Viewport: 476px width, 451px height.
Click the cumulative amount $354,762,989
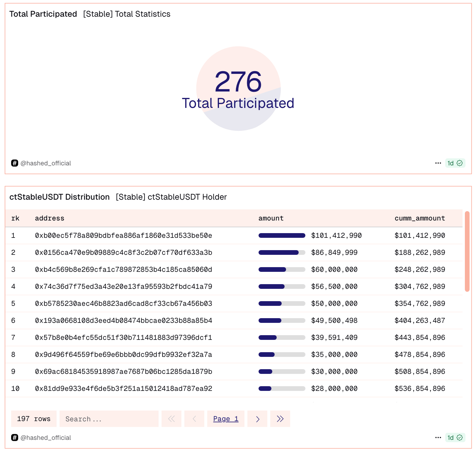420,304
